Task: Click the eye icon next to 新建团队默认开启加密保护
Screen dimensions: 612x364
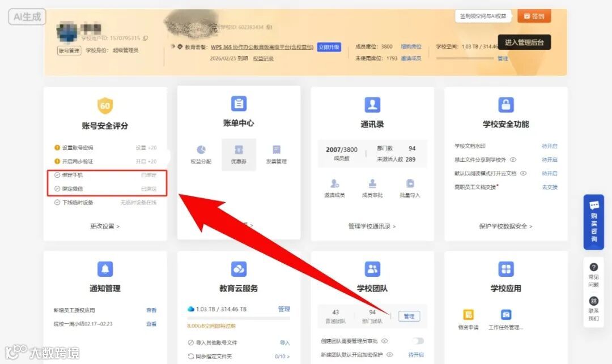Action: click(x=389, y=354)
